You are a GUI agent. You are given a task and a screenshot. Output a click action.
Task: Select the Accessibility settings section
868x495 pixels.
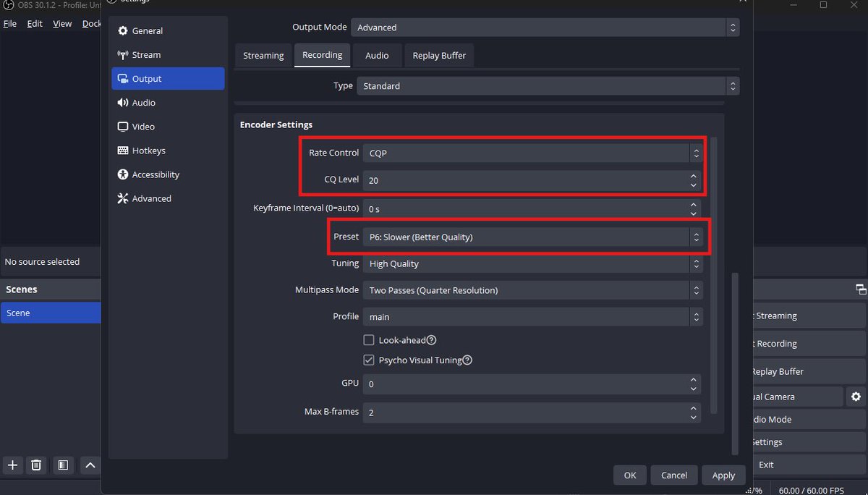[156, 174]
